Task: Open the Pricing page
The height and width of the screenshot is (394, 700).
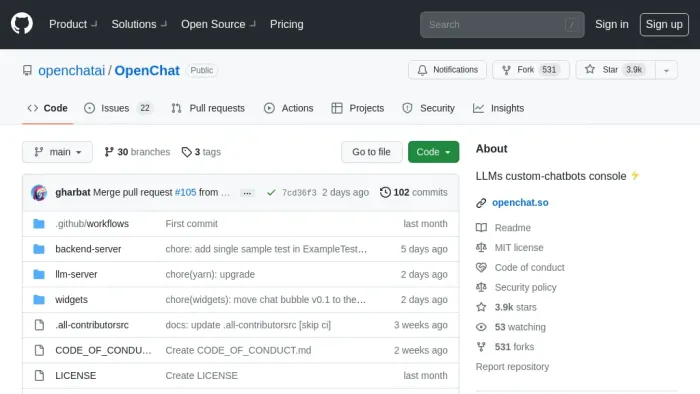Action: (287, 24)
